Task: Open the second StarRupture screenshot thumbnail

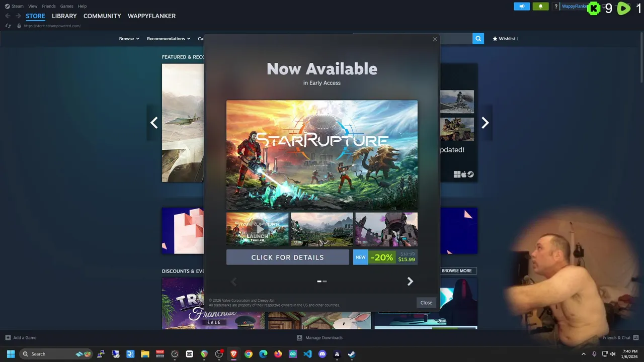Action: tap(322, 229)
